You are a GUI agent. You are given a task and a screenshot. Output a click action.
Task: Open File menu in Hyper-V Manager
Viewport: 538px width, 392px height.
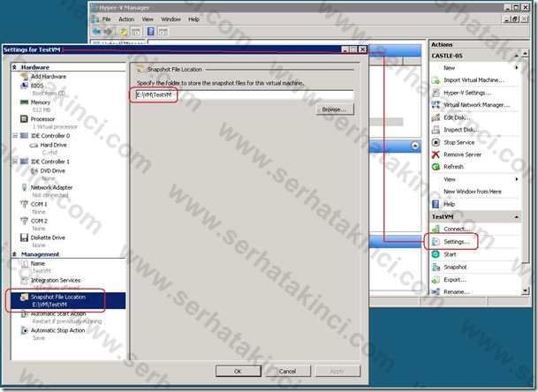pos(106,19)
